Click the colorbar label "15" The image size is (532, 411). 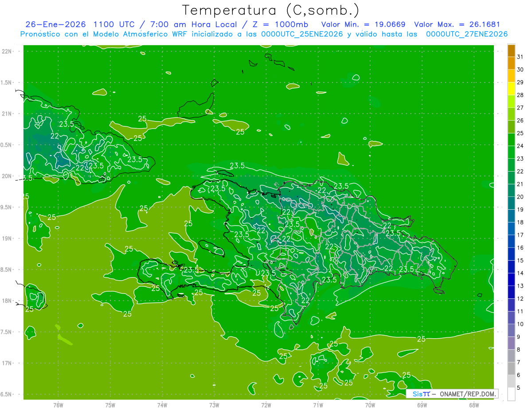[x=520, y=260]
